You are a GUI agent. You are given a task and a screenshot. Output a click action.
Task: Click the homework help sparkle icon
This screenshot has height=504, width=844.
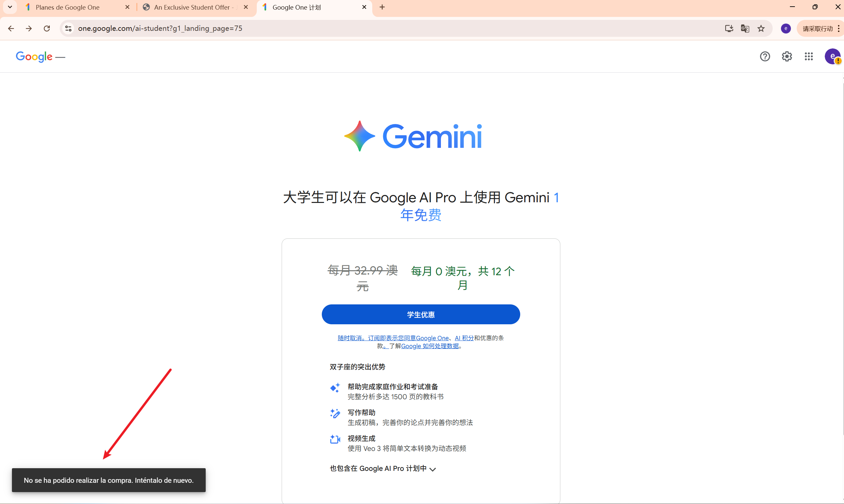(x=335, y=388)
